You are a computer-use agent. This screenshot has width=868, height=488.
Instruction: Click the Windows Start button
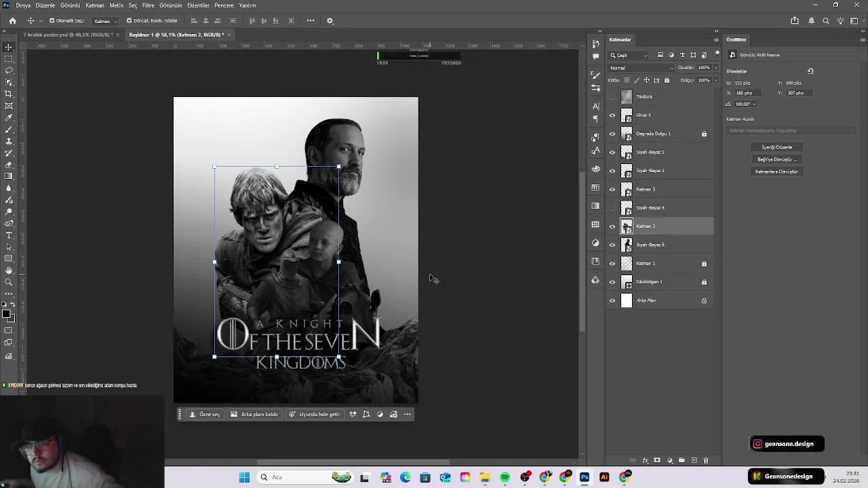[x=244, y=477]
